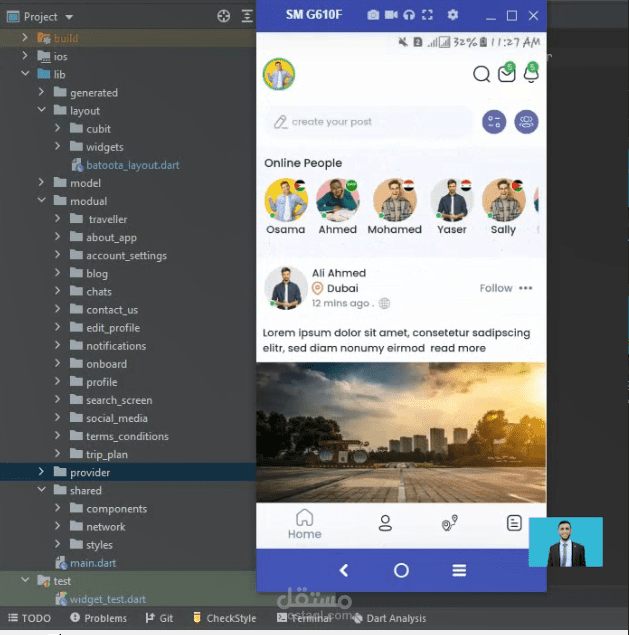629x635 pixels.
Task: Select Osama's online avatar
Action: click(286, 200)
